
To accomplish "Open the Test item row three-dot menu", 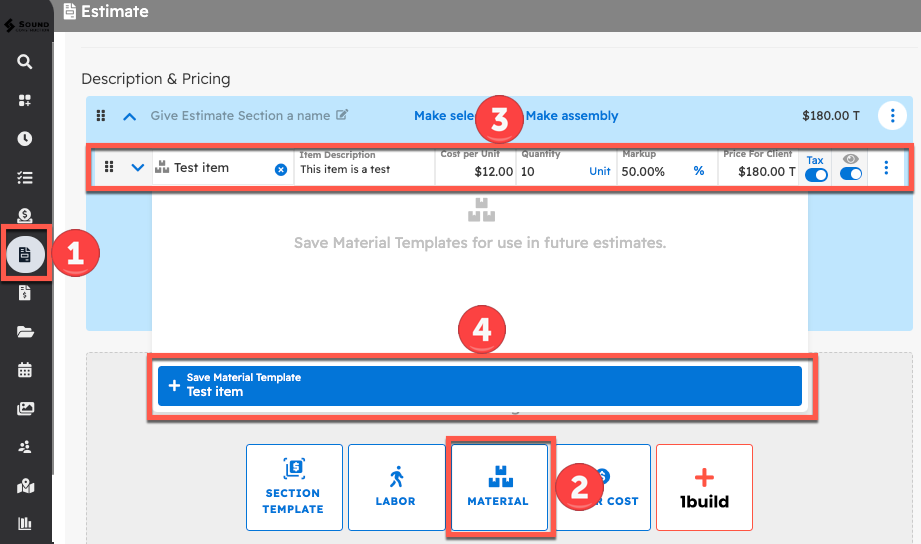I will [886, 168].
